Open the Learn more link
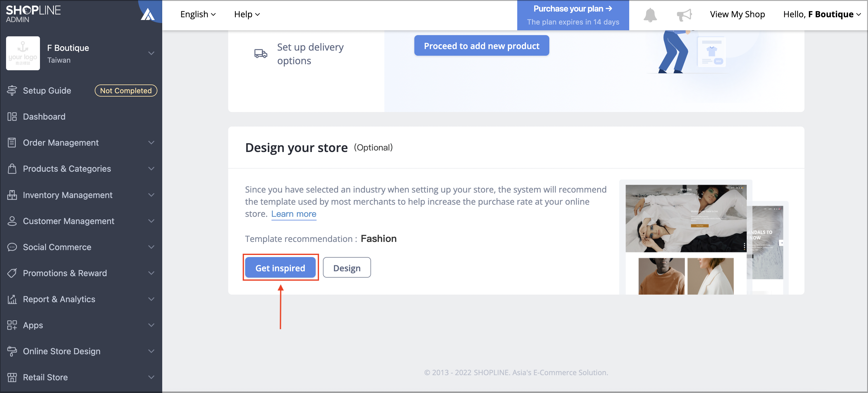868x393 pixels. click(x=294, y=214)
